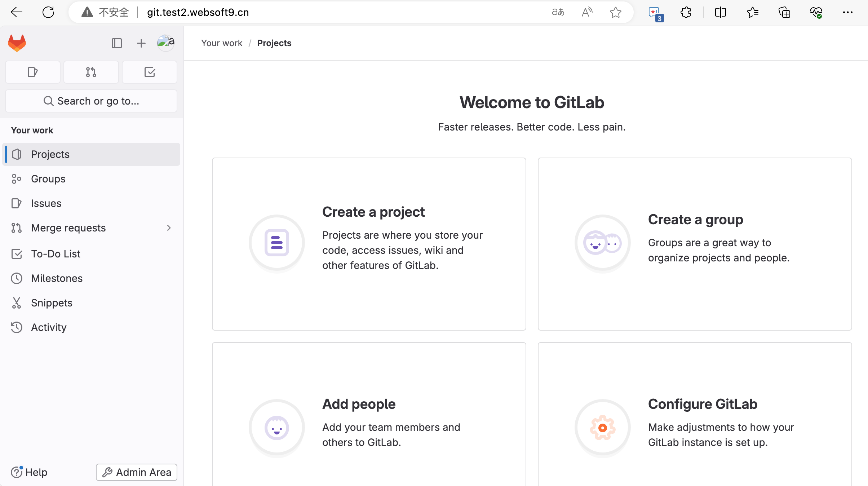Click the new item plus button
The image size is (868, 486).
point(141,43)
